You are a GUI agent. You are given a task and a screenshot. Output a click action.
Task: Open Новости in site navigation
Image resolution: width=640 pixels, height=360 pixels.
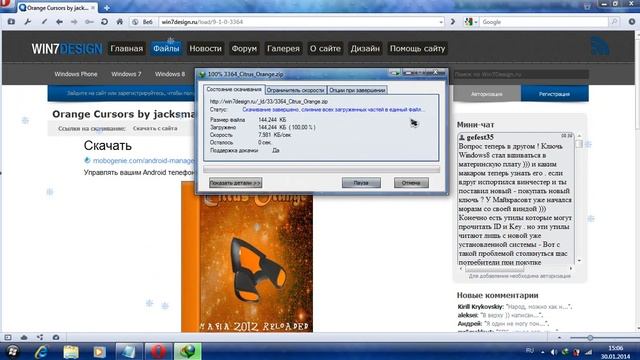[x=205, y=49]
